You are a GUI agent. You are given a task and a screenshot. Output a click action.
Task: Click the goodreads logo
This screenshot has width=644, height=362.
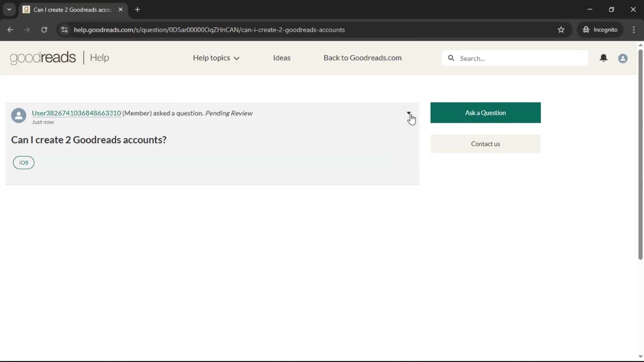43,58
